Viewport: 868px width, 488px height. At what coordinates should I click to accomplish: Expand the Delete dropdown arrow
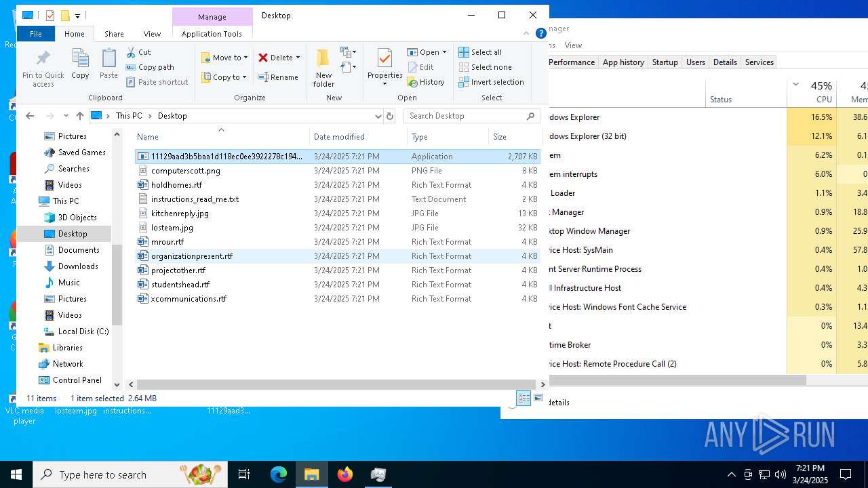click(298, 58)
